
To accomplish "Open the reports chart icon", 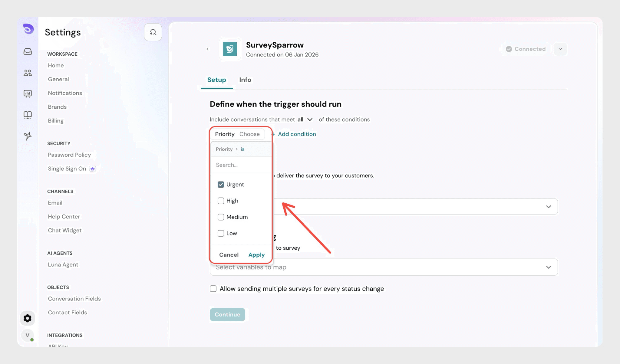I will coord(28,94).
